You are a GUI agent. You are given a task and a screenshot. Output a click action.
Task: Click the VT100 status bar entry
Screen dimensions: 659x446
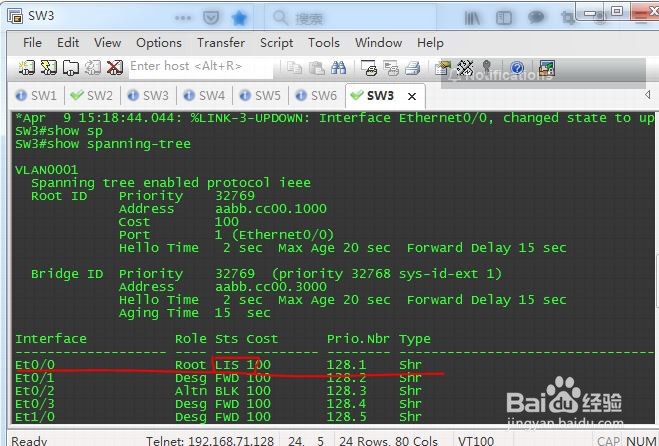tap(476, 441)
